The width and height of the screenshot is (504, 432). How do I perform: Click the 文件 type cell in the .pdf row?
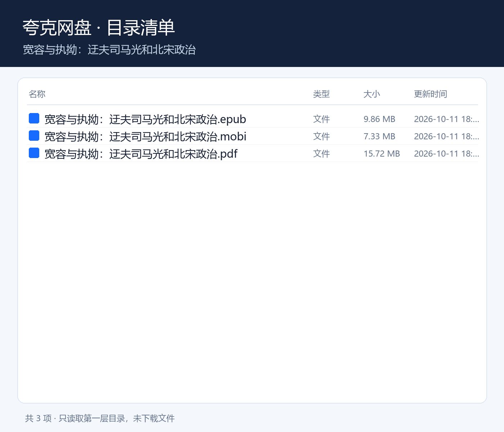(x=321, y=154)
